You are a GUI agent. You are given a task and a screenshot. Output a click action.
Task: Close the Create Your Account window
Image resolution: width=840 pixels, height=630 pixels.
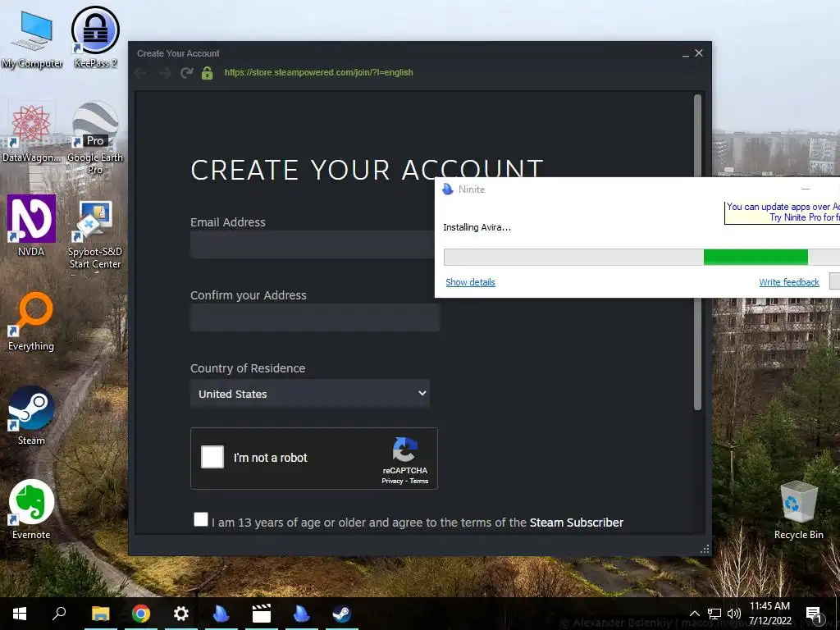tap(699, 53)
